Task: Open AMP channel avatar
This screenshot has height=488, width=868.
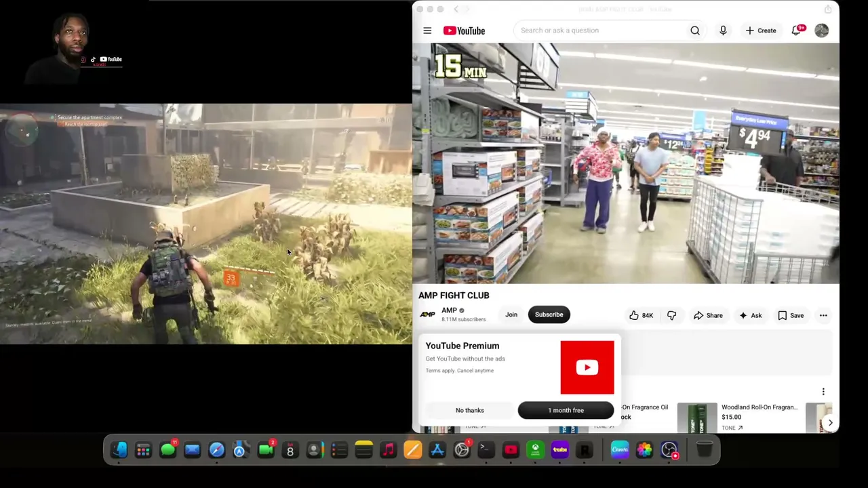Action: click(x=427, y=314)
